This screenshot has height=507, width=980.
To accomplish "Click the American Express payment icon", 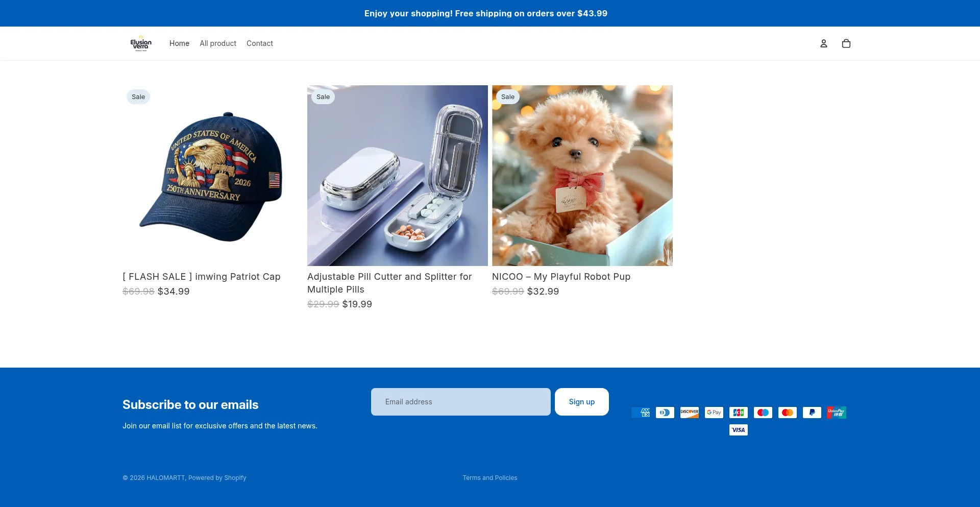I will coord(641,413).
